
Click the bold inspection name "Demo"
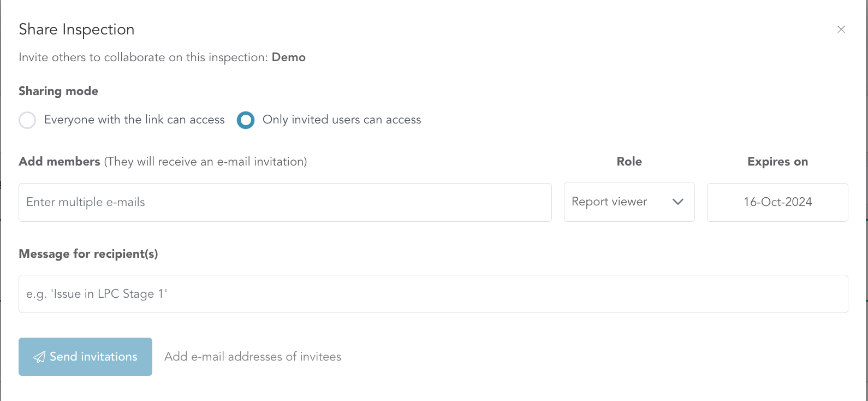coord(289,57)
